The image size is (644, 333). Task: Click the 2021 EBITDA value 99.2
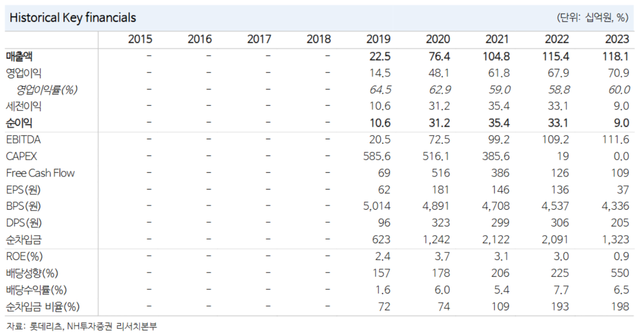coord(498,140)
